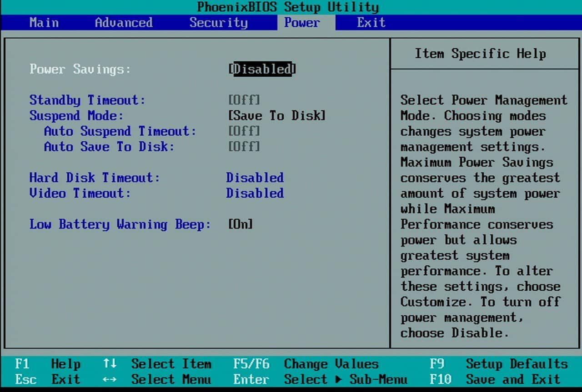
Task: Select the Auto Suspend Timeout Off value
Action: [244, 131]
